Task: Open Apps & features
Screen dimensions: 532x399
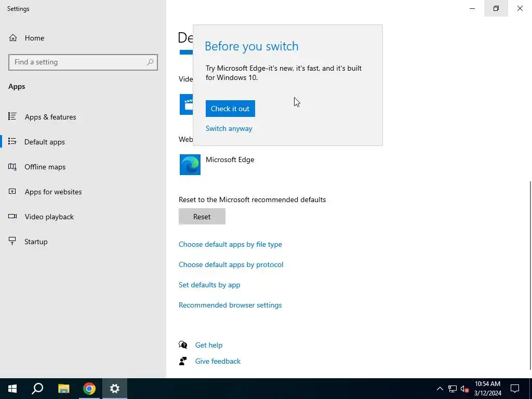Action: point(50,117)
